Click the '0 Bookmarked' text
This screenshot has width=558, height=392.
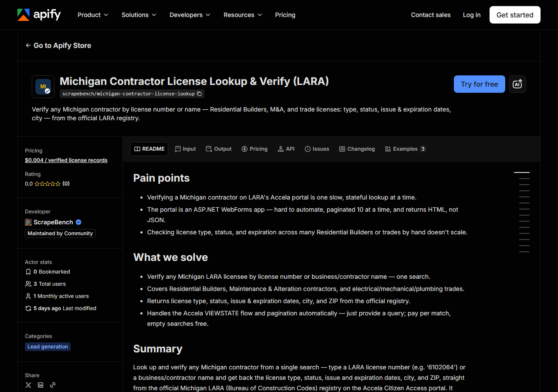coord(52,272)
